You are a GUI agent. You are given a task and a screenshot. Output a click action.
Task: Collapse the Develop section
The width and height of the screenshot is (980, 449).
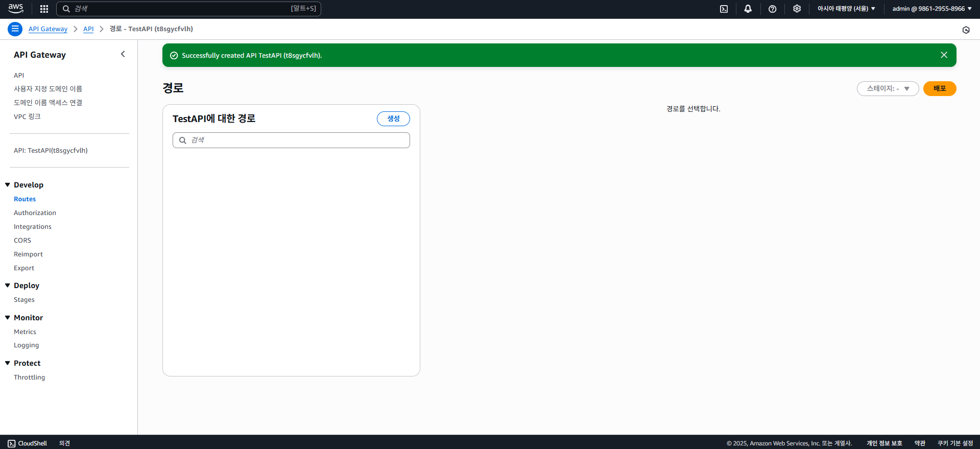click(x=8, y=184)
